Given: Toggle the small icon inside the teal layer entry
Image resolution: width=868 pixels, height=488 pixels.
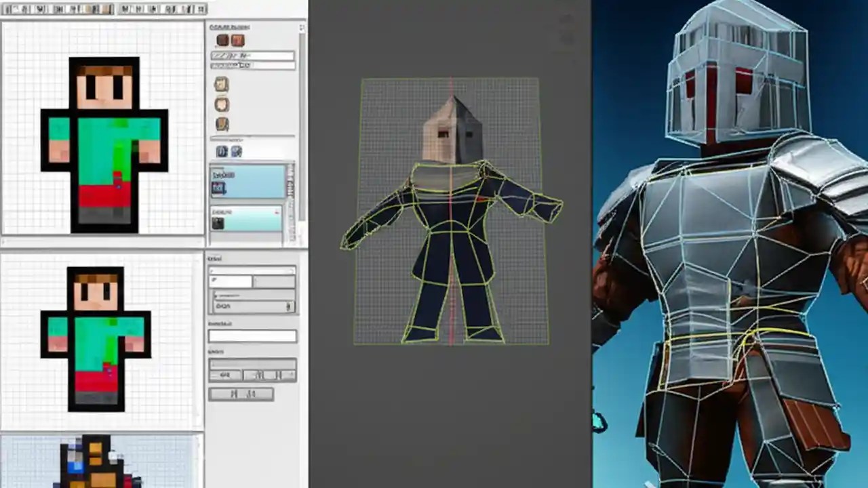Looking at the screenshot, I should [218, 187].
